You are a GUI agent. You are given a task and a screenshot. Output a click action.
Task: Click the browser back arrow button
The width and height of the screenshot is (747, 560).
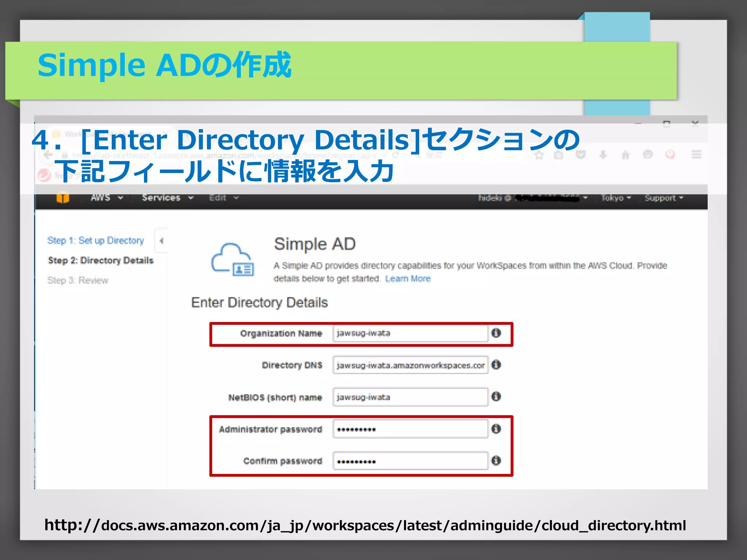[48, 155]
